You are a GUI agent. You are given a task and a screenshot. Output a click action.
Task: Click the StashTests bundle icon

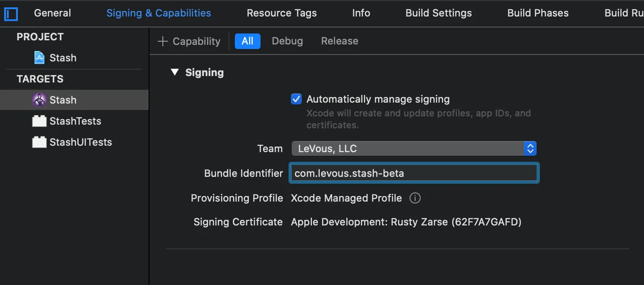pyautogui.click(x=39, y=121)
